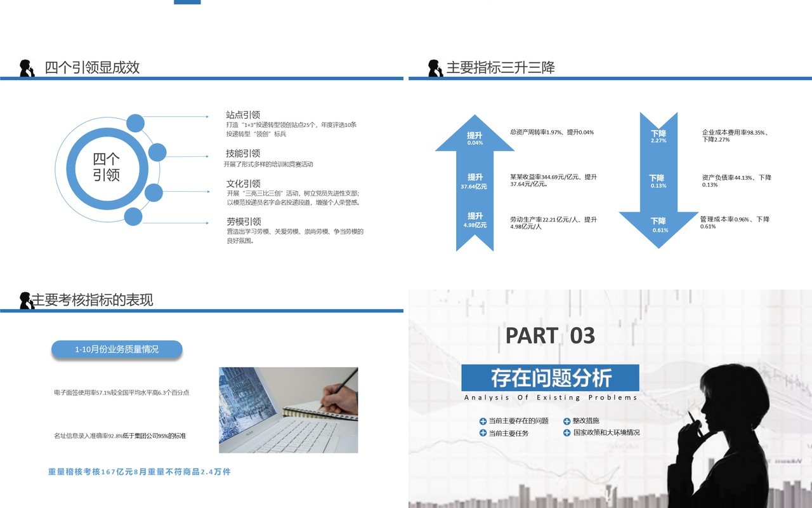Select the 劳动生产率22.21亿元/人 text
The height and width of the screenshot is (508, 812).
[x=553, y=223]
